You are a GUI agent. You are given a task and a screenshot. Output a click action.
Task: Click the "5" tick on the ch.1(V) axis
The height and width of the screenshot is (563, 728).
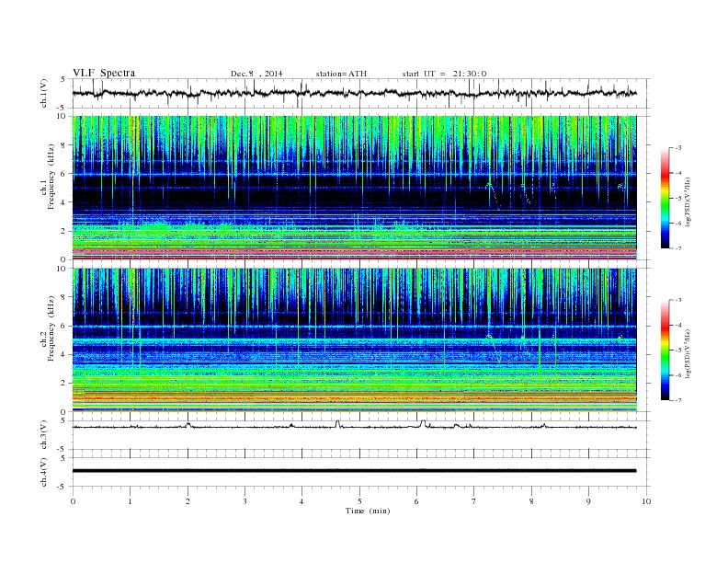coord(63,79)
